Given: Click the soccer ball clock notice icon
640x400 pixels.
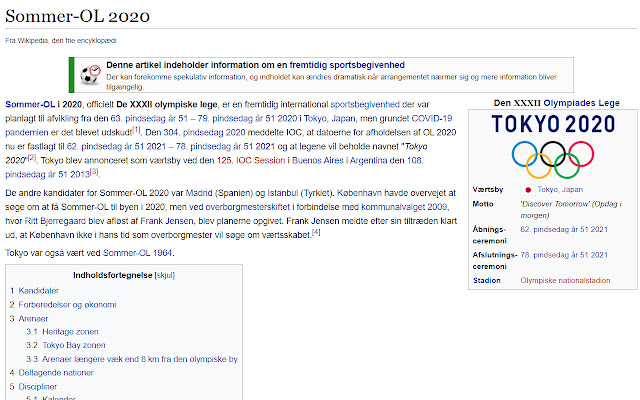Looking at the screenshot, I should pyautogui.click(x=90, y=75).
